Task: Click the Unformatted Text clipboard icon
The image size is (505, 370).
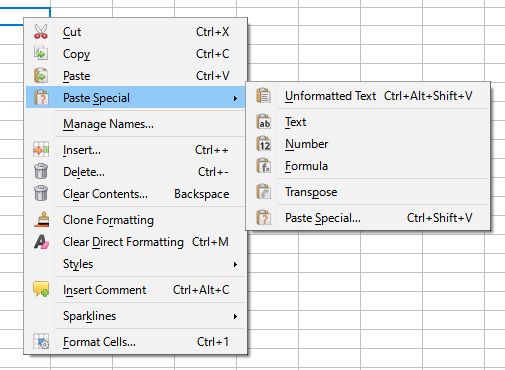Action: click(x=263, y=96)
